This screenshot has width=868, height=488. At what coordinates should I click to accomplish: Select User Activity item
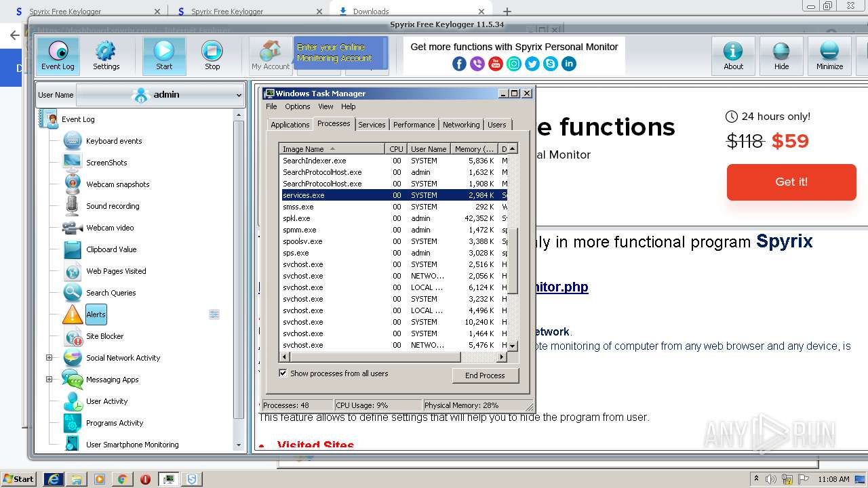tap(106, 401)
